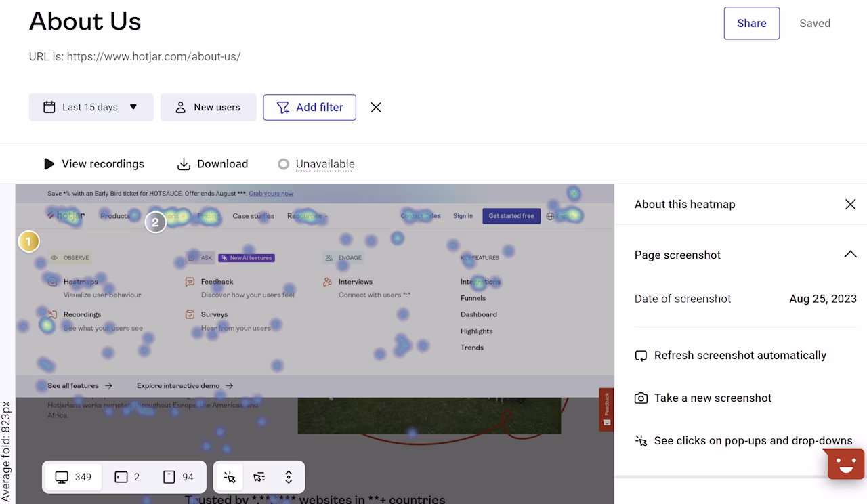Image resolution: width=867 pixels, height=504 pixels.
Task: Download the heatmap
Action: pyautogui.click(x=213, y=164)
